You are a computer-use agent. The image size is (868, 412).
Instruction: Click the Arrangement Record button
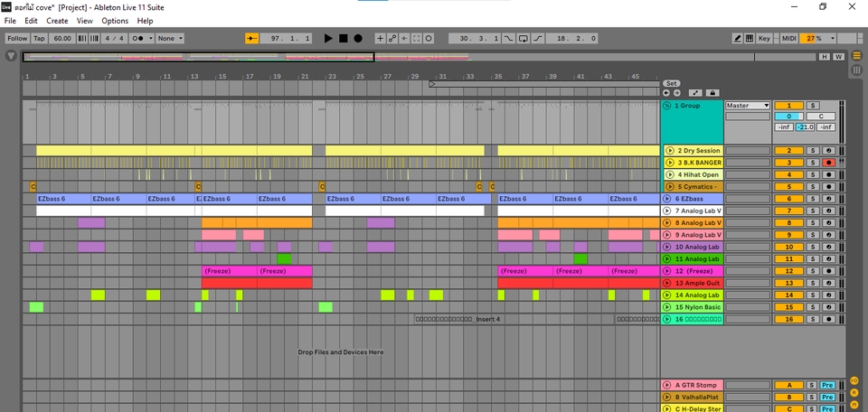(x=358, y=38)
